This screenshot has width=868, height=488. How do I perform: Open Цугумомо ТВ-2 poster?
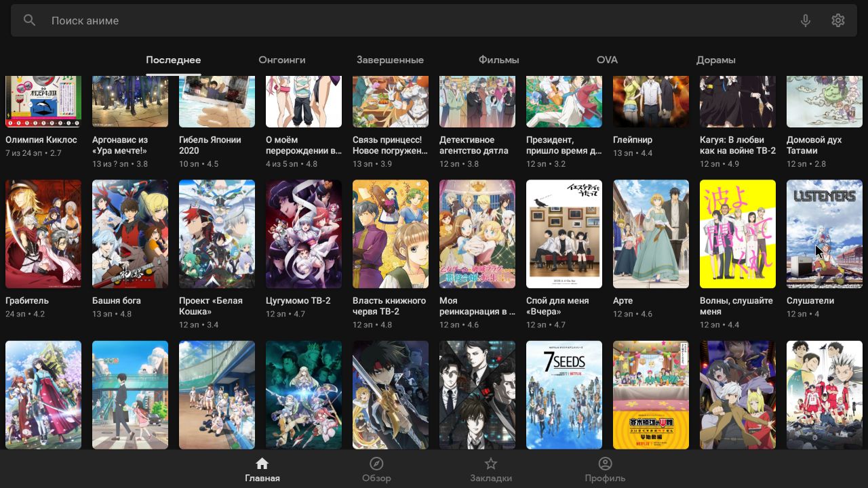(304, 234)
